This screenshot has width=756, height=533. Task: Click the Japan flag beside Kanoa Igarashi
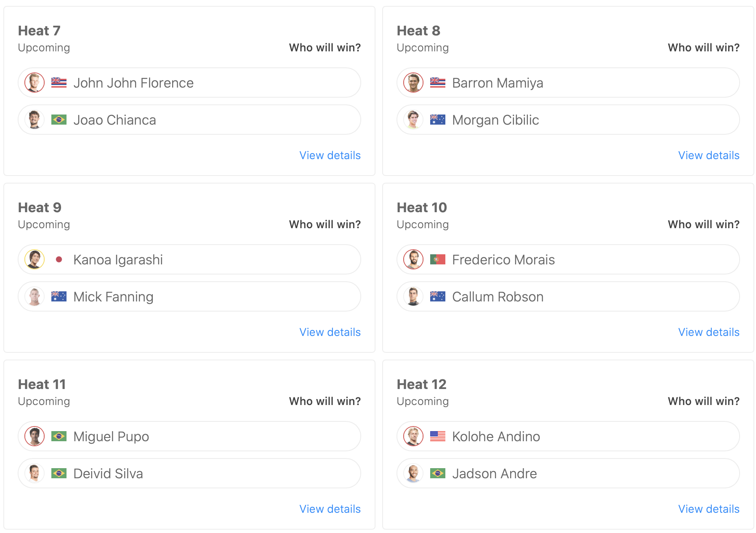coord(59,260)
